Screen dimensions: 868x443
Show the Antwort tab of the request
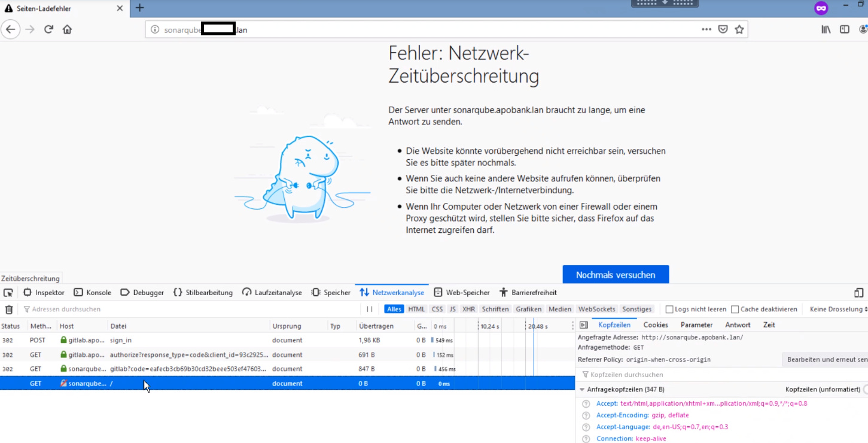[x=738, y=325]
